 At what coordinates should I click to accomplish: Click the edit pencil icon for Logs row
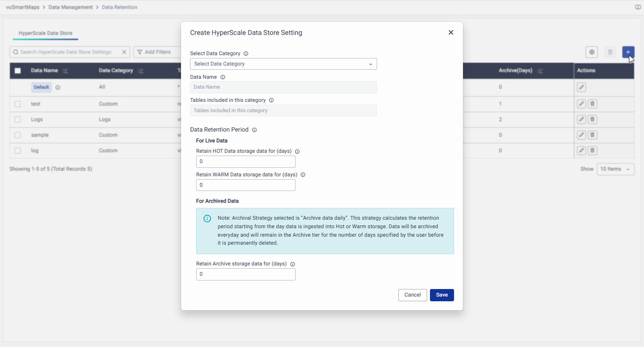pos(581,119)
